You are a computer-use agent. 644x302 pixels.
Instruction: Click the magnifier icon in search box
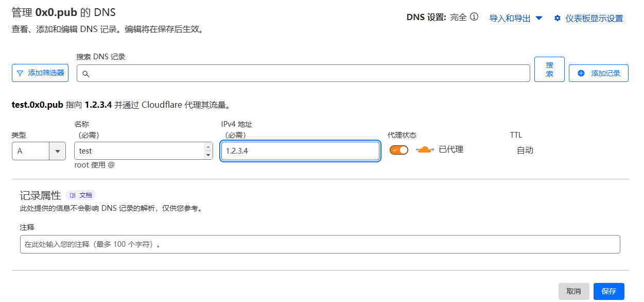pos(86,74)
